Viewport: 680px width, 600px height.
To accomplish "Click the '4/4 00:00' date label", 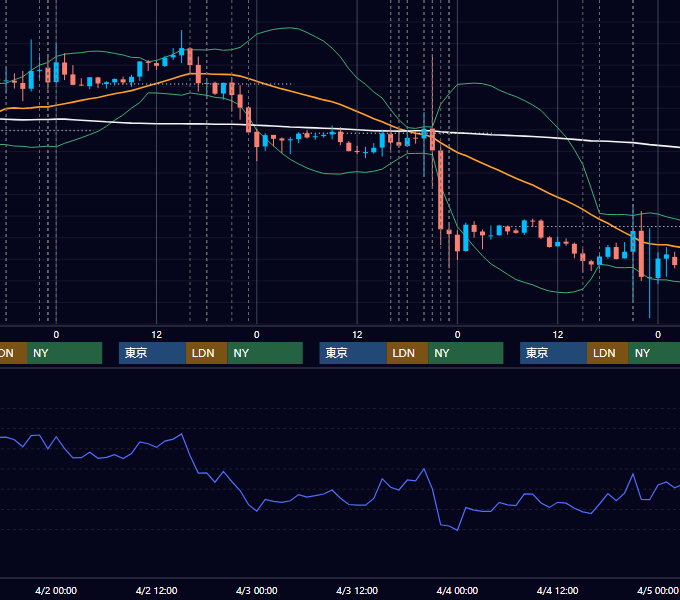I will pyautogui.click(x=457, y=590).
